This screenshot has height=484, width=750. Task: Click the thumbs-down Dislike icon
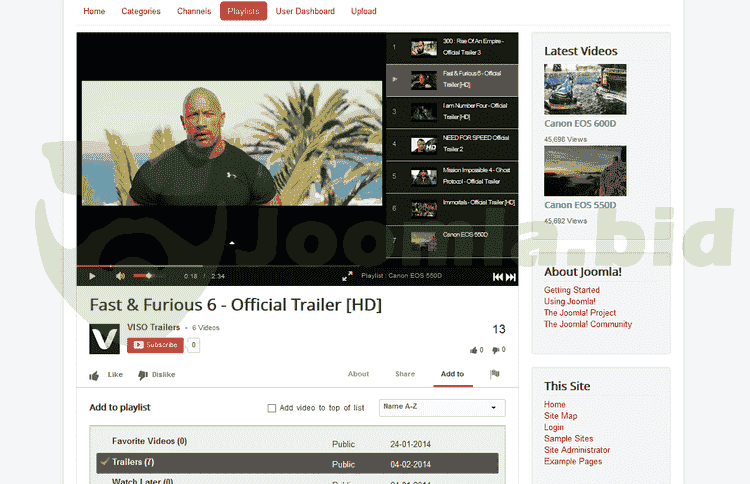[x=143, y=375]
